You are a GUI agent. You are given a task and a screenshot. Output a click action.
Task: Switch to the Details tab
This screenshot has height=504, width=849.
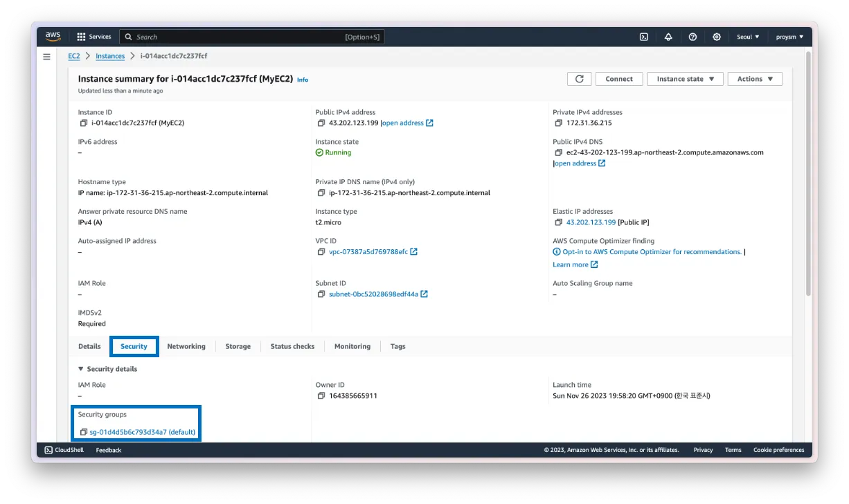click(89, 346)
